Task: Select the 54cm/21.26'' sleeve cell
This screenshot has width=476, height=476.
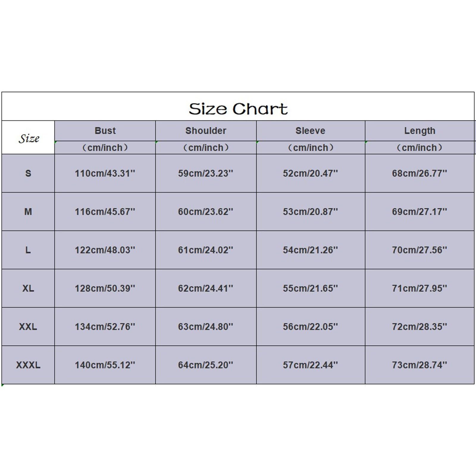Action: click(x=310, y=250)
